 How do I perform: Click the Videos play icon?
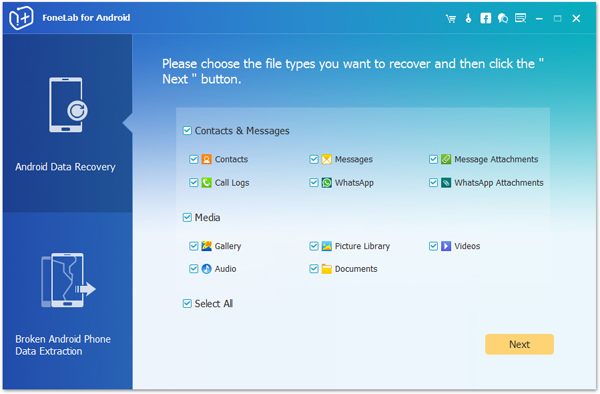click(x=446, y=246)
